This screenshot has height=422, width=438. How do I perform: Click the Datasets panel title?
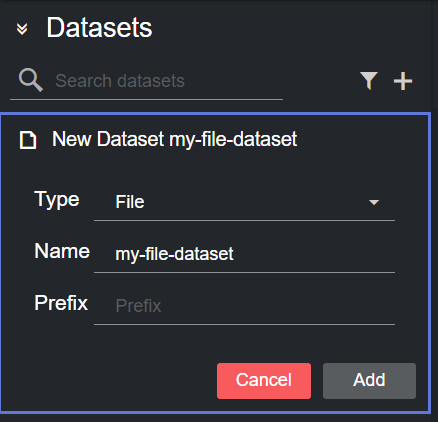pos(99,28)
